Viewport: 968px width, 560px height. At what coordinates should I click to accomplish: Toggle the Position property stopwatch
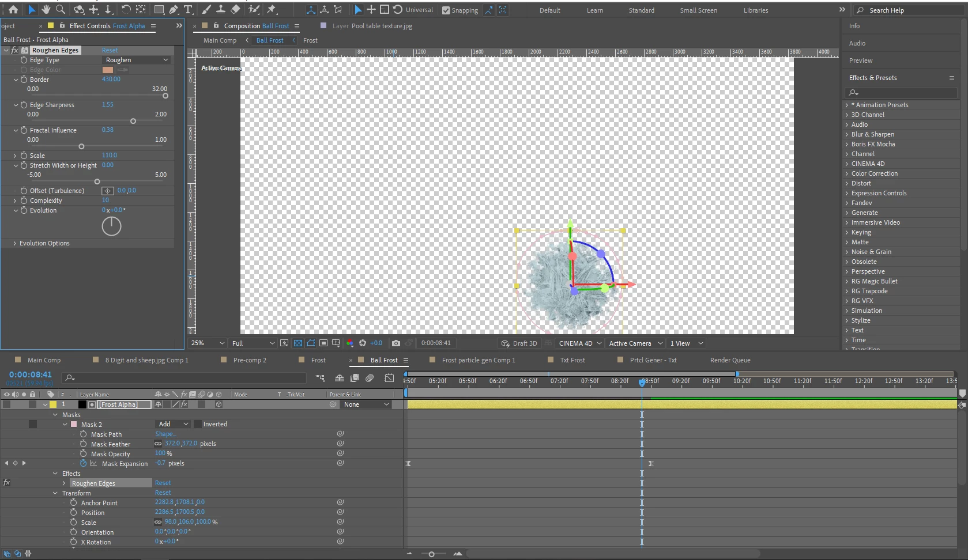[x=74, y=512]
